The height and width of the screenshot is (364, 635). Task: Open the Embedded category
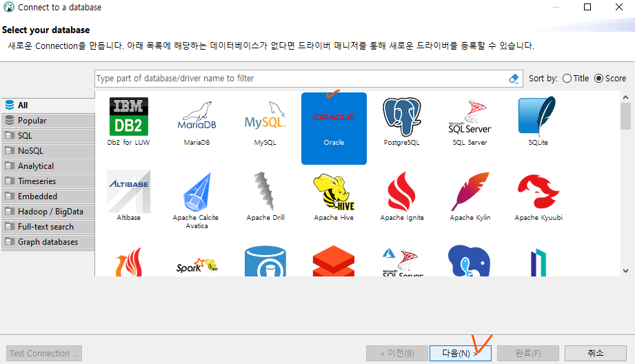tap(48, 196)
